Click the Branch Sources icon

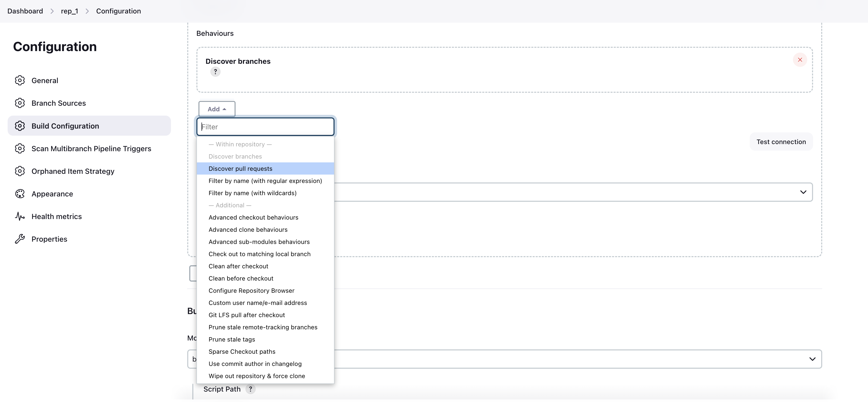point(20,103)
